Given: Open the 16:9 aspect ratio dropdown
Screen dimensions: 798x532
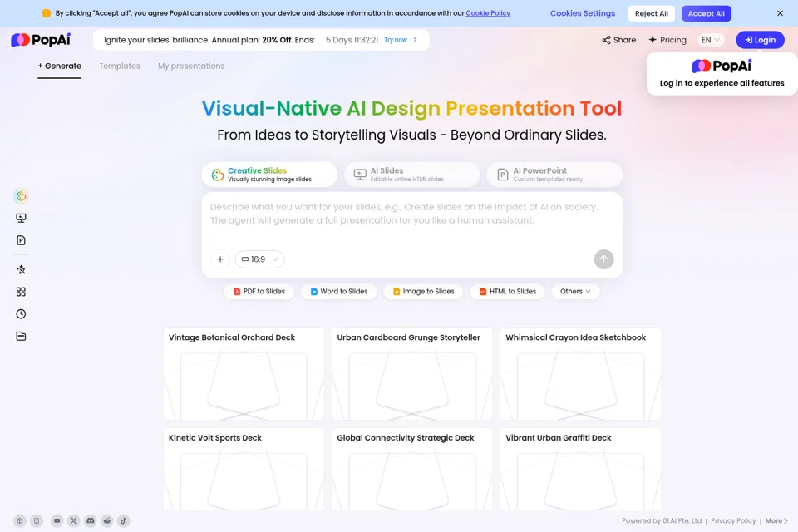Looking at the screenshot, I should (259, 259).
